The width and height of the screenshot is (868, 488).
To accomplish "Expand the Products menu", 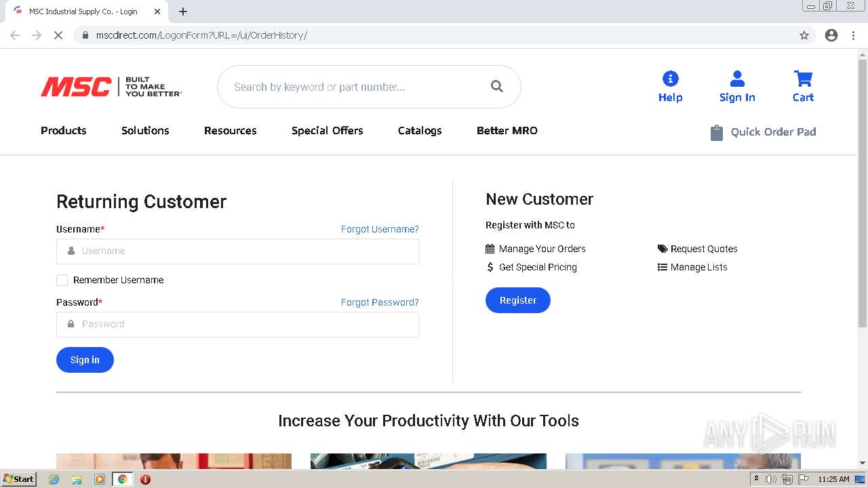I will coord(64,131).
